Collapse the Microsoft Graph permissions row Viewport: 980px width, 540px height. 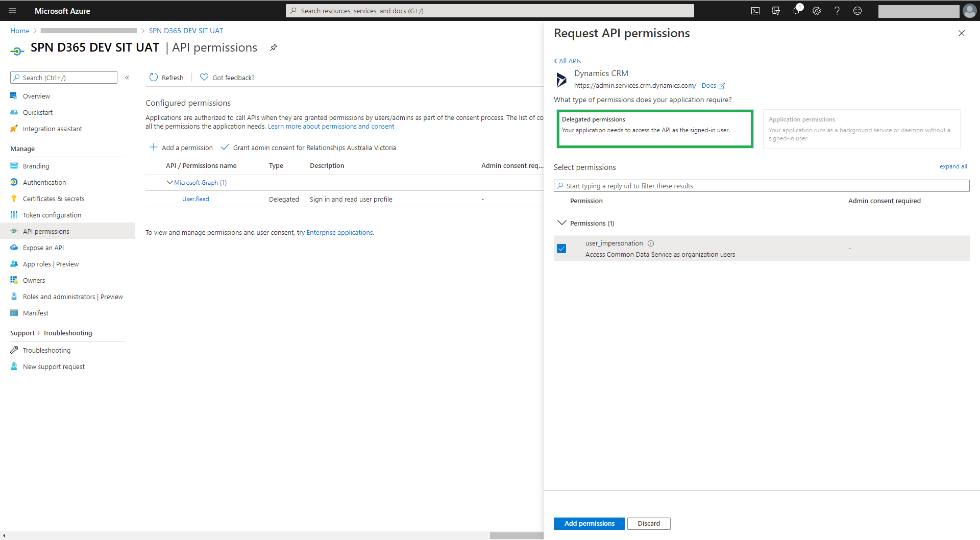click(169, 182)
